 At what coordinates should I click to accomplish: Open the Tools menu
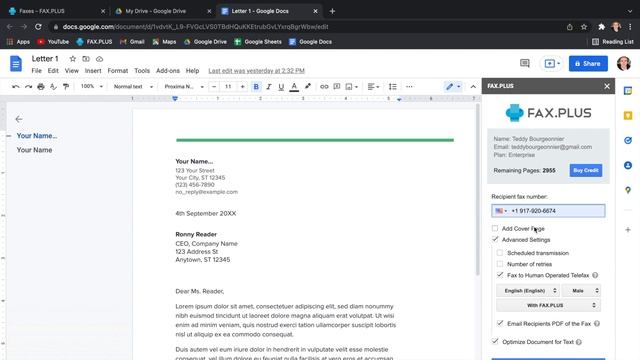click(x=142, y=71)
